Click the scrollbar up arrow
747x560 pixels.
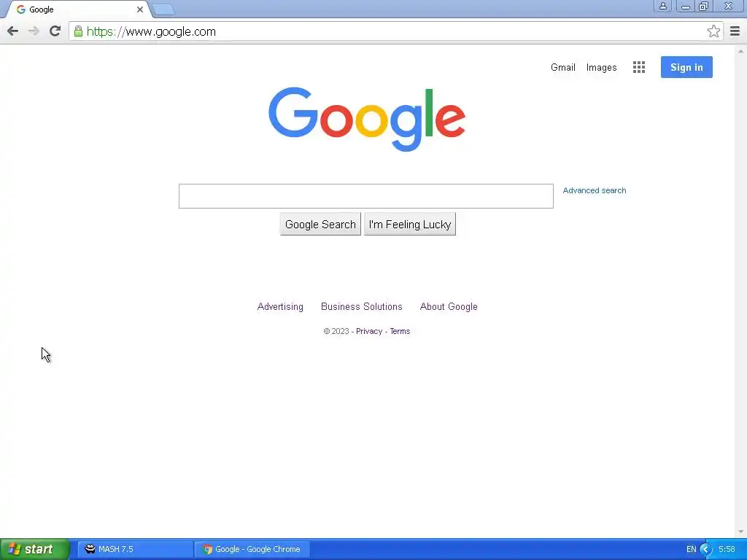[741, 50]
